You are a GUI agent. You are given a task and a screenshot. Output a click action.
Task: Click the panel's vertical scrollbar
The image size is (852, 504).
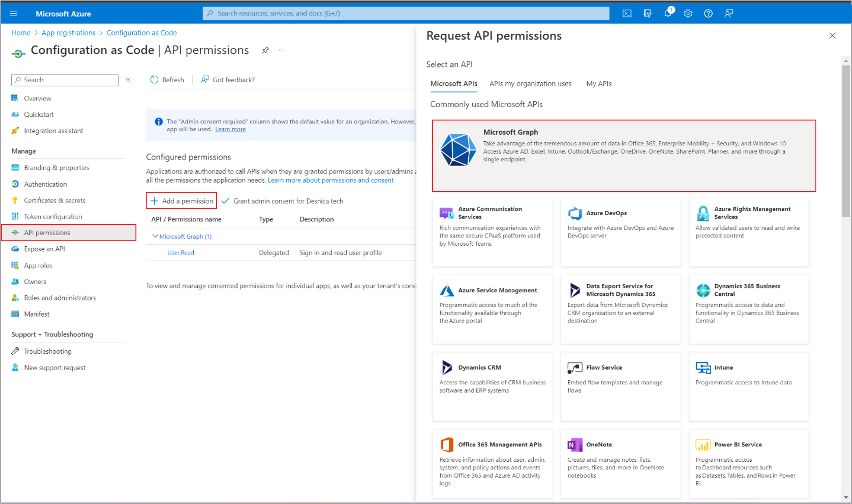(x=845, y=141)
